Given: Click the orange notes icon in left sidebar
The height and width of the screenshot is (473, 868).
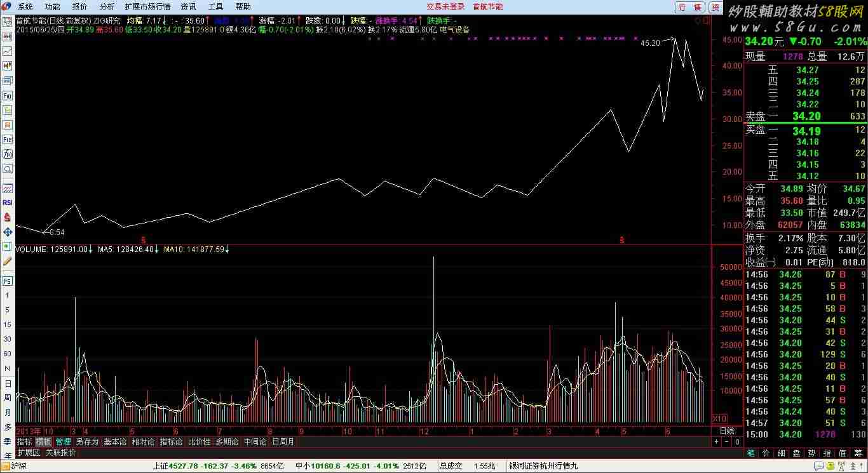Looking at the screenshot, I should 8,124.
